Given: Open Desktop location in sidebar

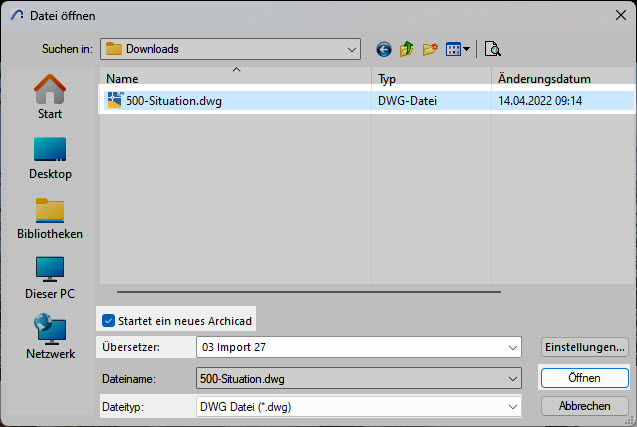Looking at the screenshot, I should point(50,158).
